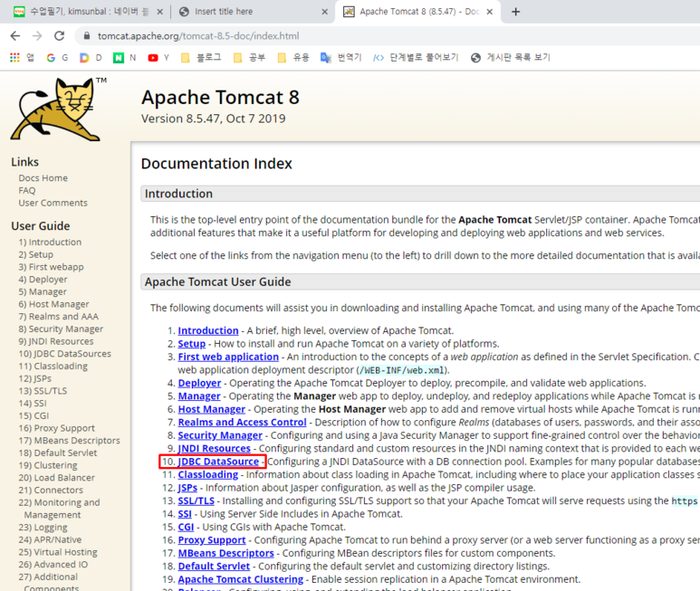Open sidebar item 16) Proxy Support

point(57,428)
